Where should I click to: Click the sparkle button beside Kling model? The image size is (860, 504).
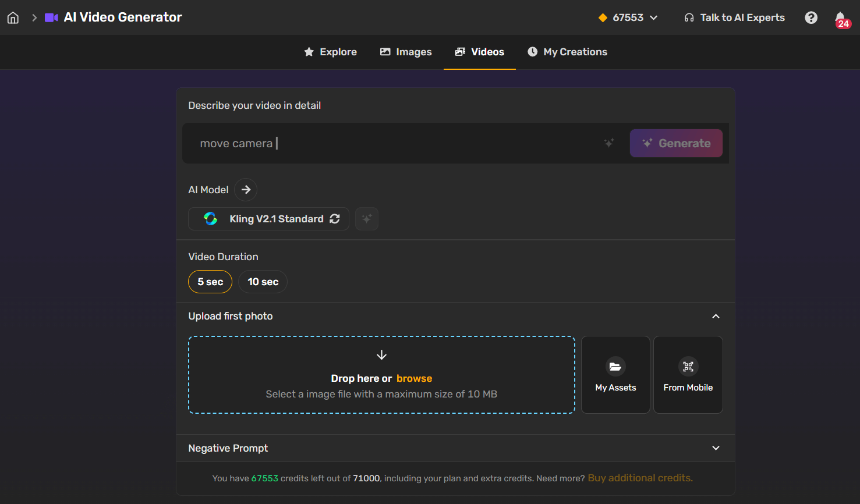[367, 219]
